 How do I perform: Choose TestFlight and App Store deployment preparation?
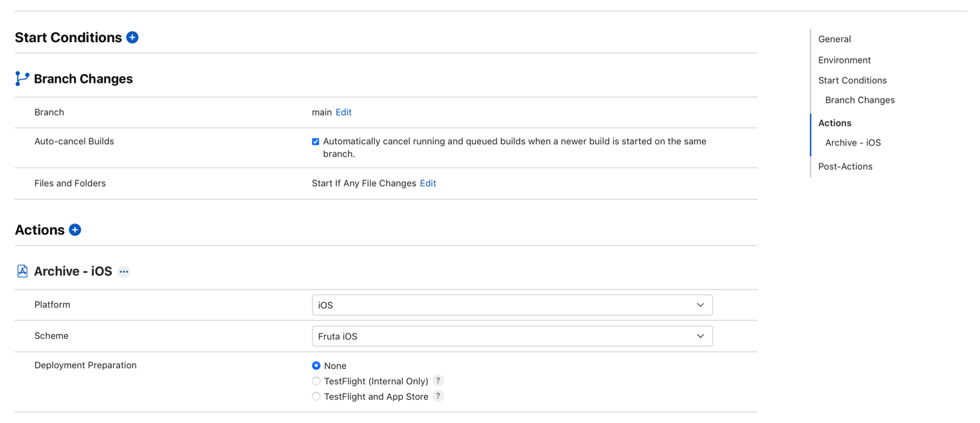click(316, 396)
